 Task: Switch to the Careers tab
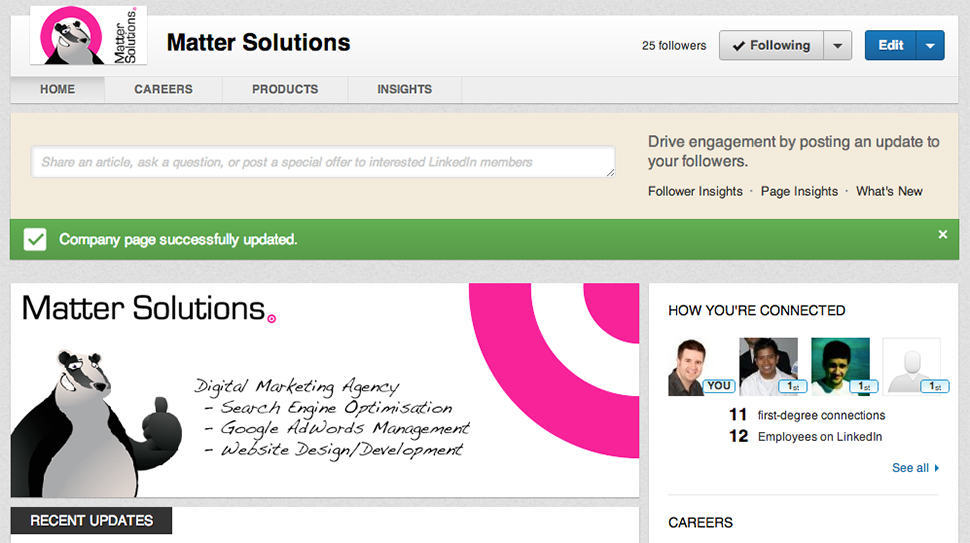click(x=163, y=89)
